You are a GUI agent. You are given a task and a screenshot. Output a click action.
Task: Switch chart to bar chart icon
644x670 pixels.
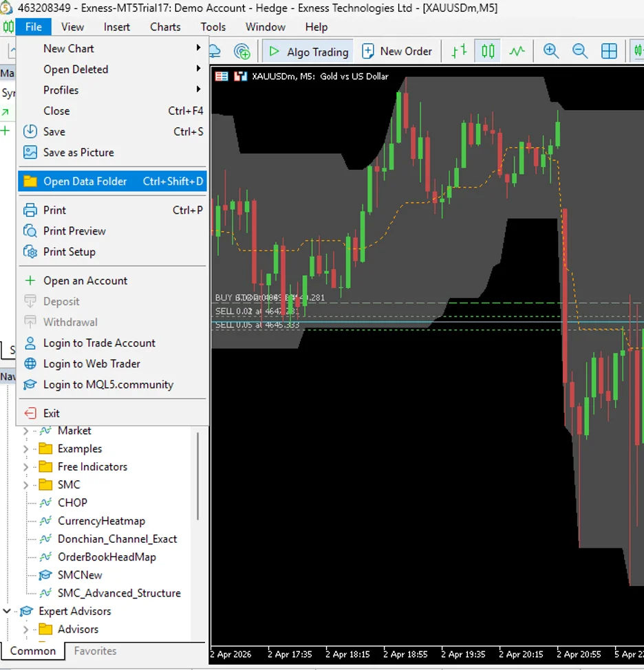click(x=459, y=51)
